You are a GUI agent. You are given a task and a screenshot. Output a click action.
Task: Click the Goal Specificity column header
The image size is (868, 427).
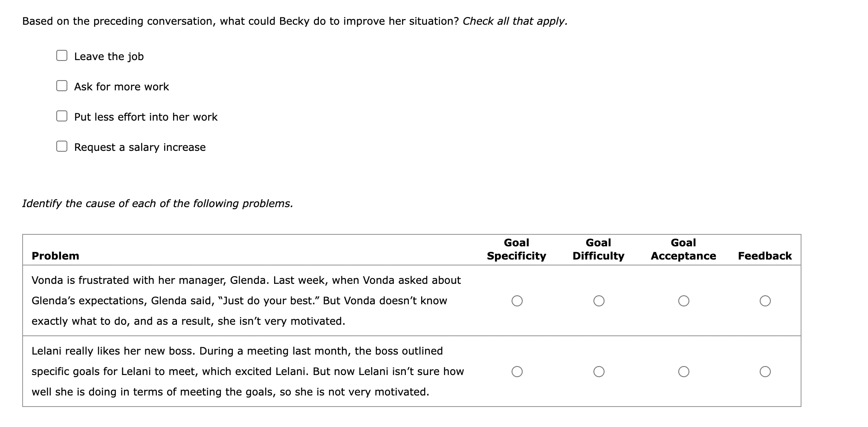[x=517, y=249]
